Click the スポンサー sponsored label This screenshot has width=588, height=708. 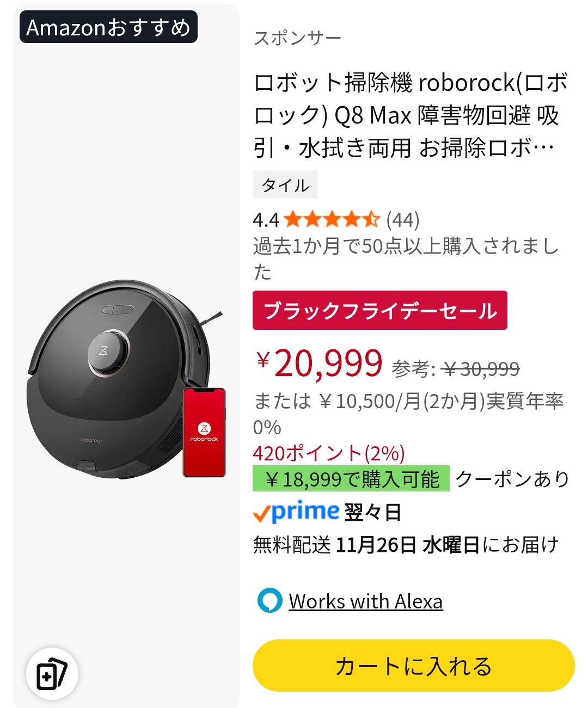tap(297, 38)
